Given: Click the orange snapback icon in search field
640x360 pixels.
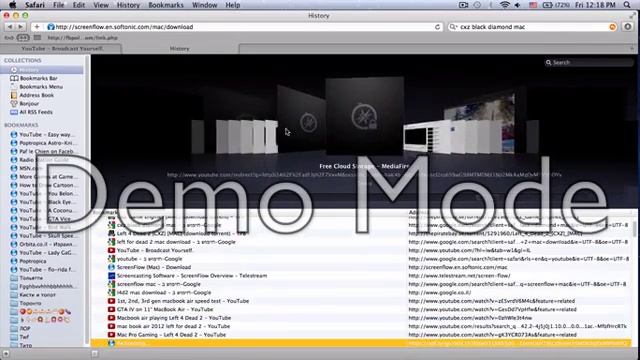Looking at the screenshot, I should coord(612,27).
